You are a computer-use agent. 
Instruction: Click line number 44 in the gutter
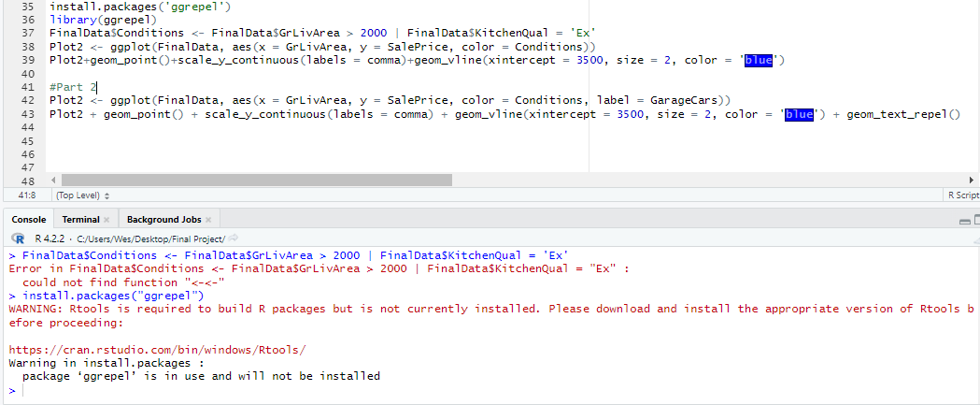coord(29,128)
